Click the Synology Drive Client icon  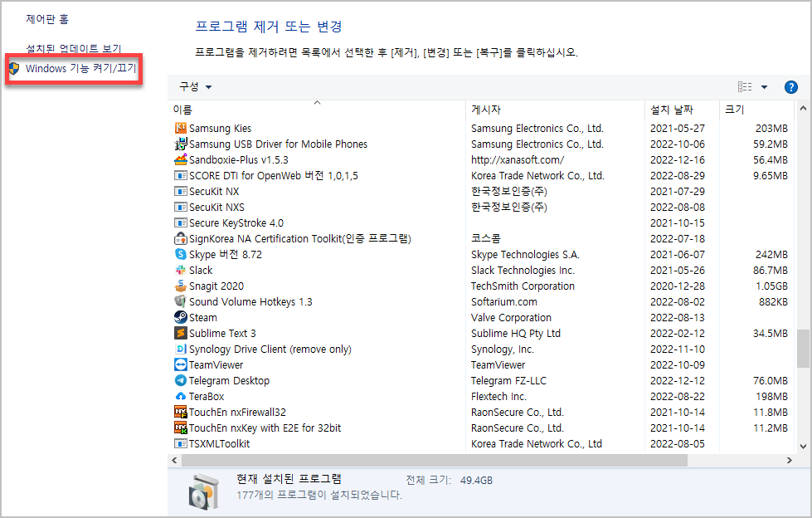[180, 349]
